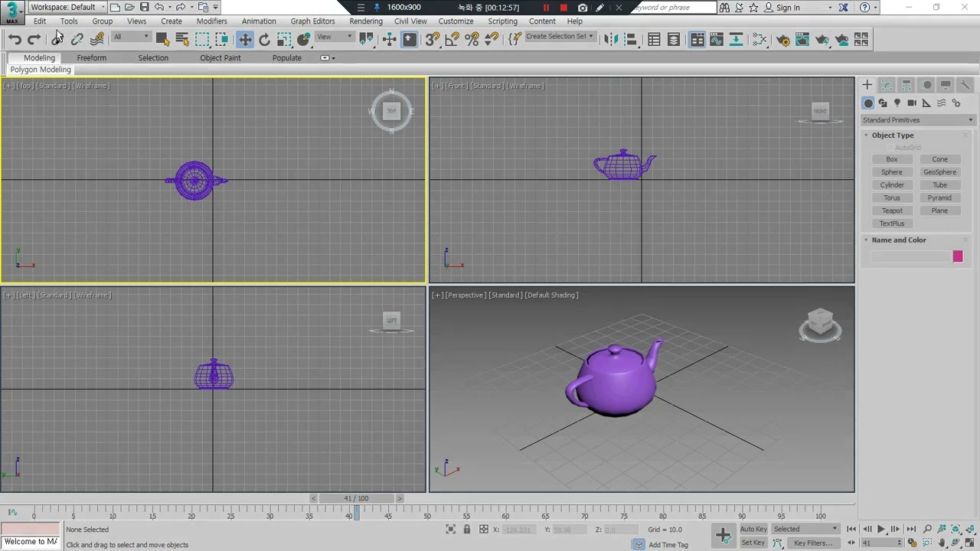
Task: Toggle the ribbon display button
Action: [x=697, y=39]
